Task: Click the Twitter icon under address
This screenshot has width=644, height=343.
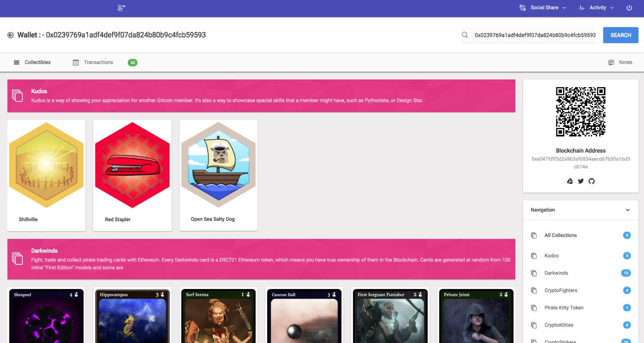Action: [x=581, y=181]
